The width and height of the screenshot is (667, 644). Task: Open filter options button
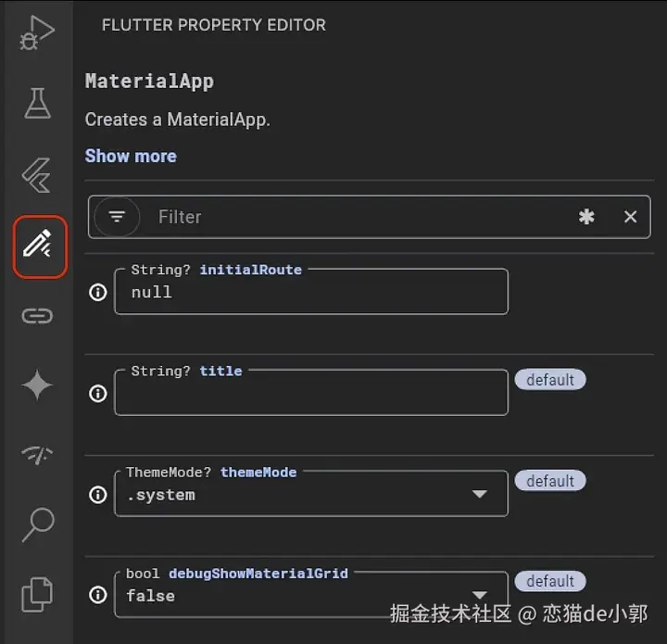click(117, 217)
